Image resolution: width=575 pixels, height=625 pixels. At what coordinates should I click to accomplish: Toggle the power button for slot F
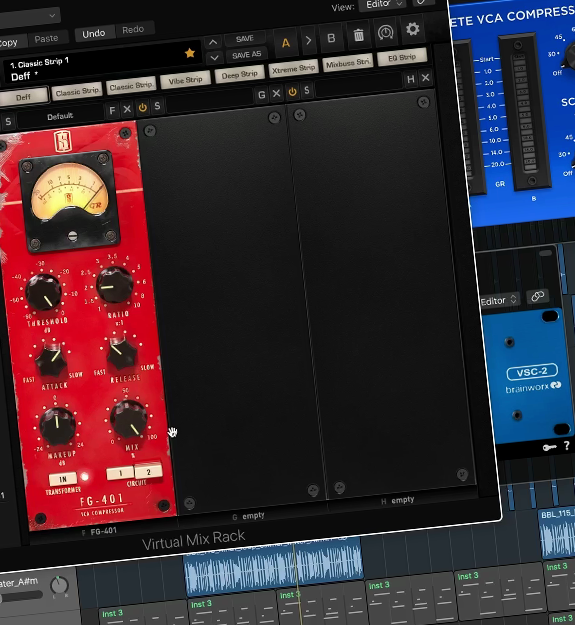(x=142, y=107)
